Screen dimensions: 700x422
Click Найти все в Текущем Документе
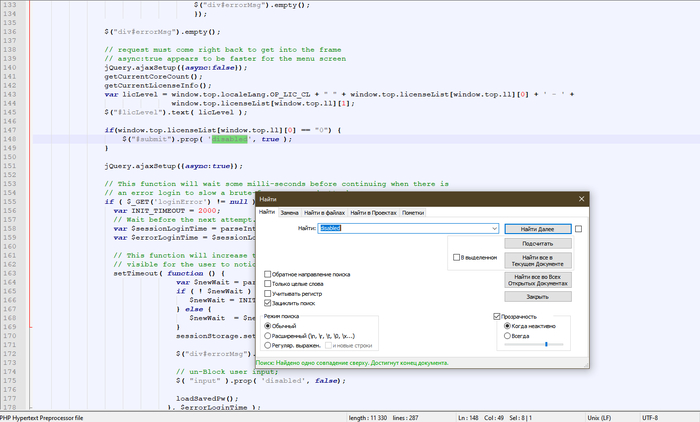[x=538, y=260]
